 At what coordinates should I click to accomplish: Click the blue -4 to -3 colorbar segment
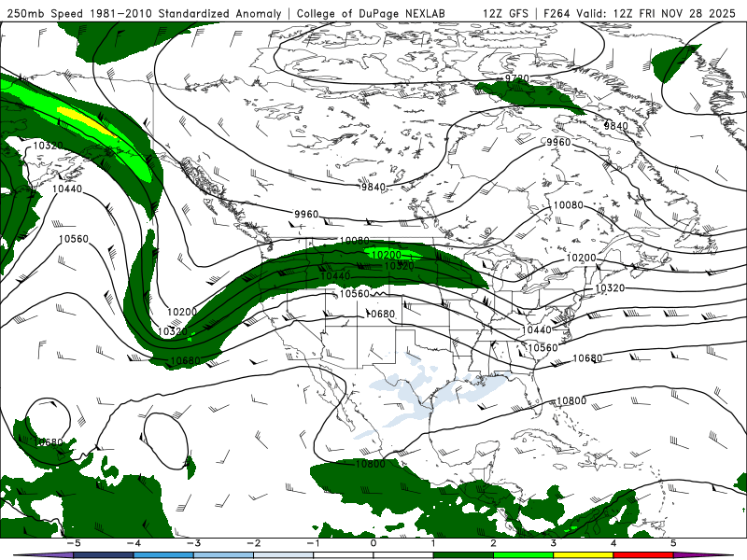pyautogui.click(x=163, y=555)
